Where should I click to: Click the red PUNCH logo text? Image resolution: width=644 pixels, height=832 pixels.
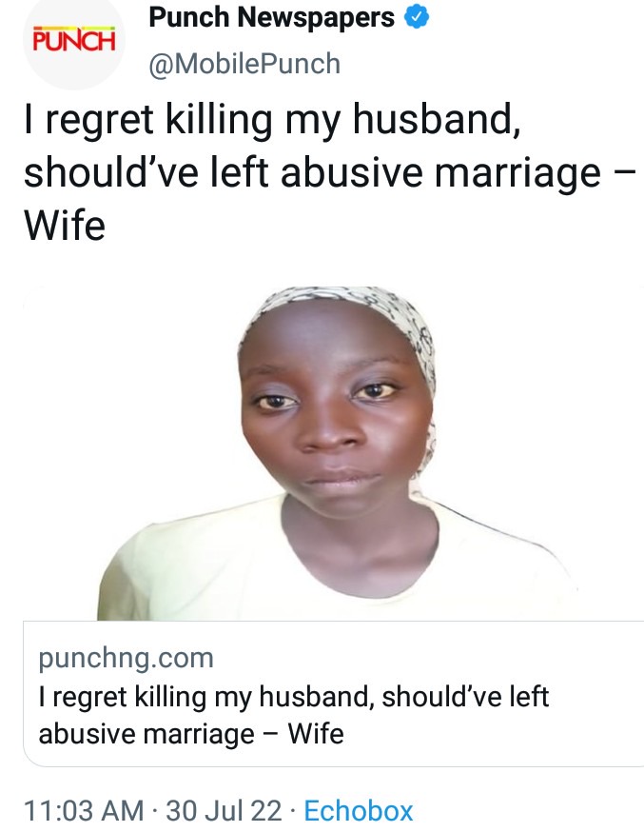[x=74, y=40]
